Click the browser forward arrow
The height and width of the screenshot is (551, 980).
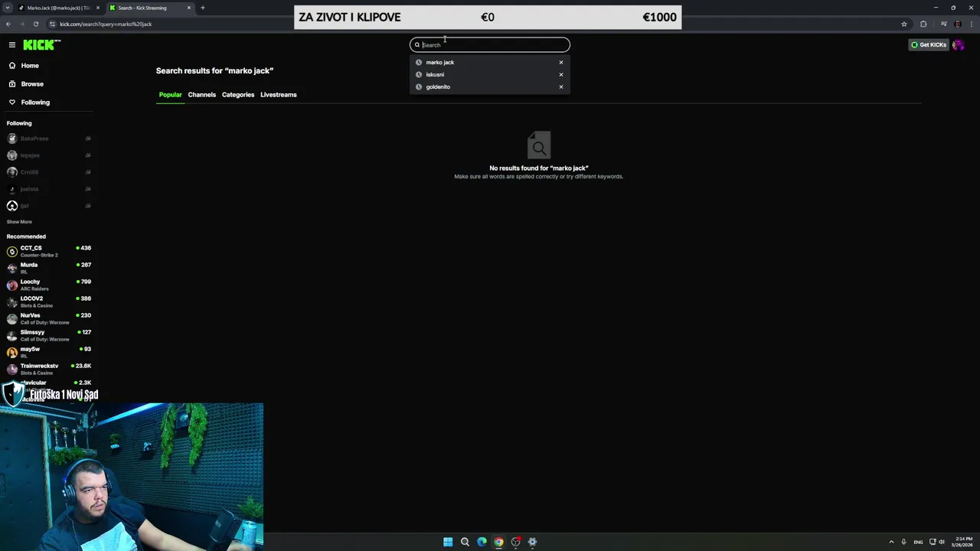click(x=21, y=24)
